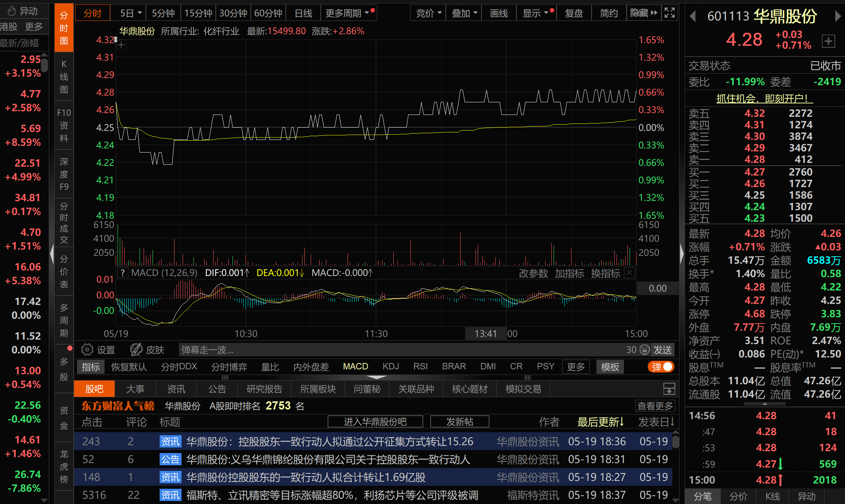This screenshot has height=504, width=845.
Task: Go to next stock with right arrow
Action: click(x=838, y=16)
